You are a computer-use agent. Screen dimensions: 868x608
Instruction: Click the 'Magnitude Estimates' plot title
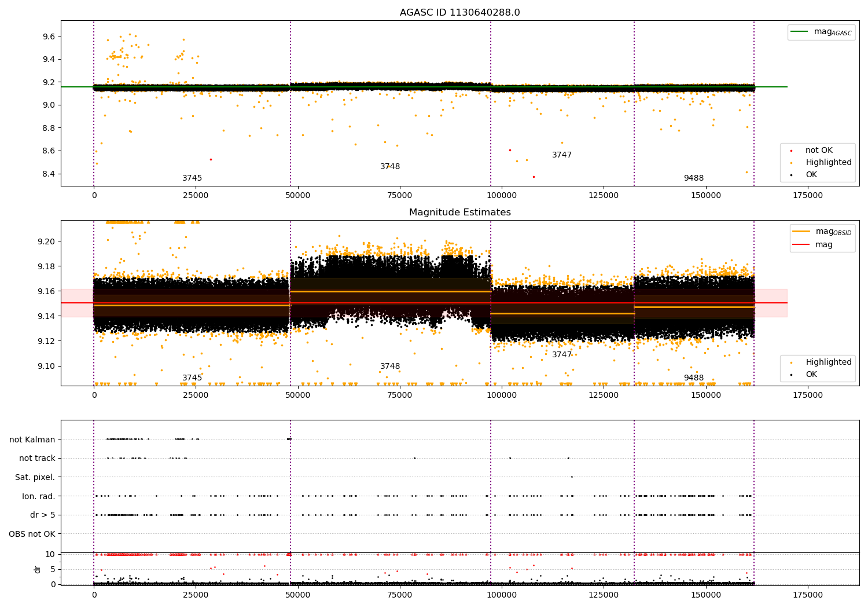459,213
